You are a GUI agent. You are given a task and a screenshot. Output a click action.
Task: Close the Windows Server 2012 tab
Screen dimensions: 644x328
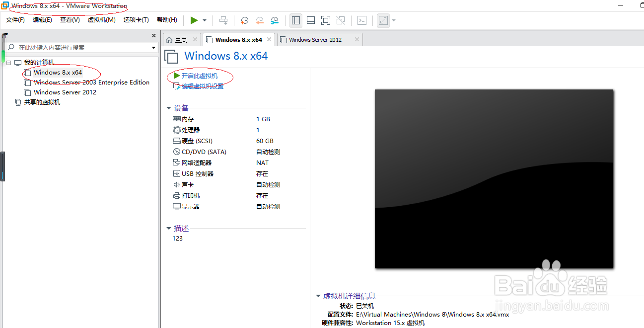(357, 39)
